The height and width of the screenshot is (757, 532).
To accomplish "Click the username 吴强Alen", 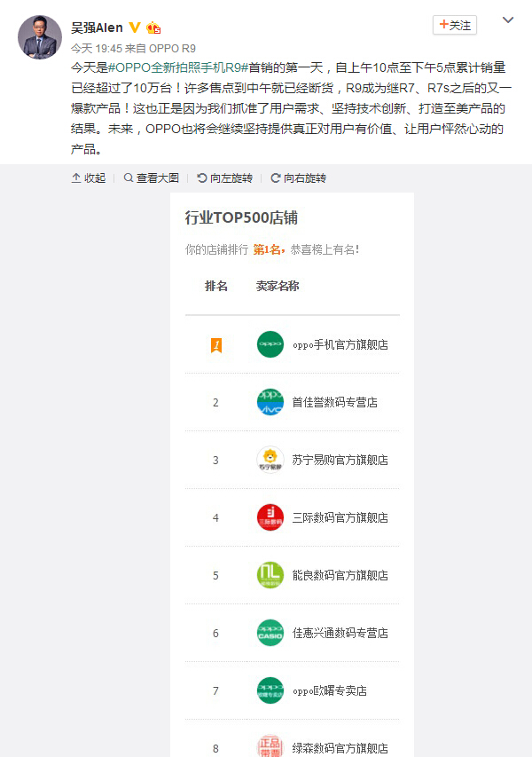I will click(97, 28).
